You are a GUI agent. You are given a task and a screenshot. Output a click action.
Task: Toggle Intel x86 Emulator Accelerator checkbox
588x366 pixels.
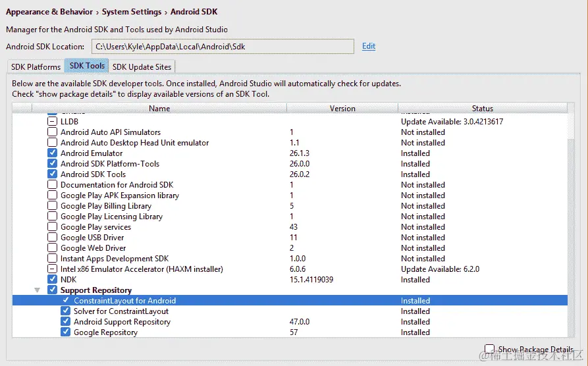52,269
